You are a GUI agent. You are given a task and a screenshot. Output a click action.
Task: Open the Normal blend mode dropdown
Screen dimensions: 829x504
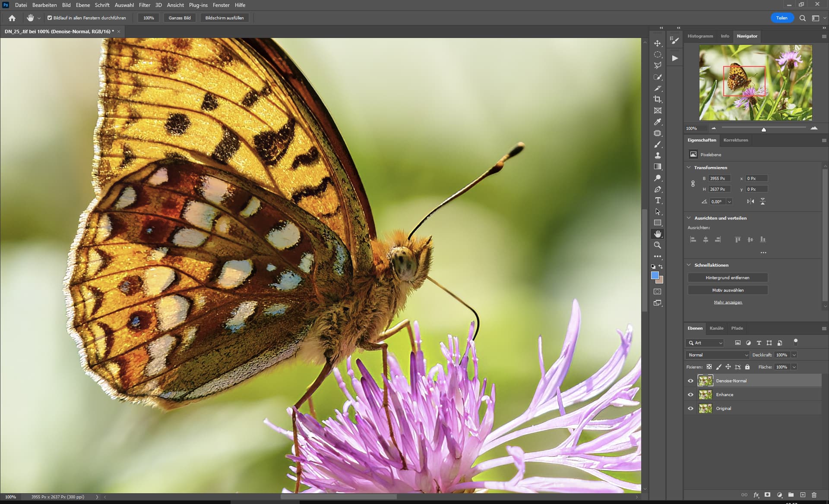tap(717, 355)
